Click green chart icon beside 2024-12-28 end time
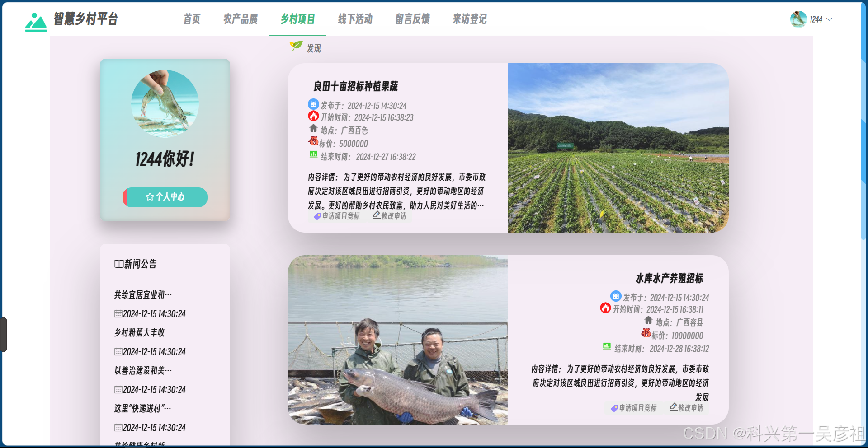This screenshot has height=448, width=868. pos(607,346)
